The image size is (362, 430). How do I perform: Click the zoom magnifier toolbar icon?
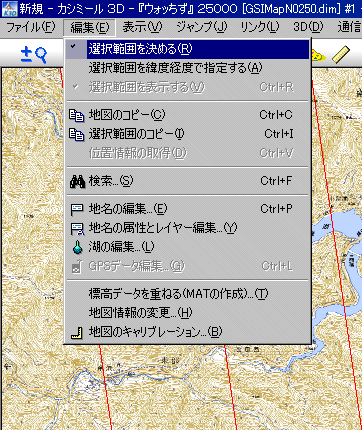[x=34, y=54]
